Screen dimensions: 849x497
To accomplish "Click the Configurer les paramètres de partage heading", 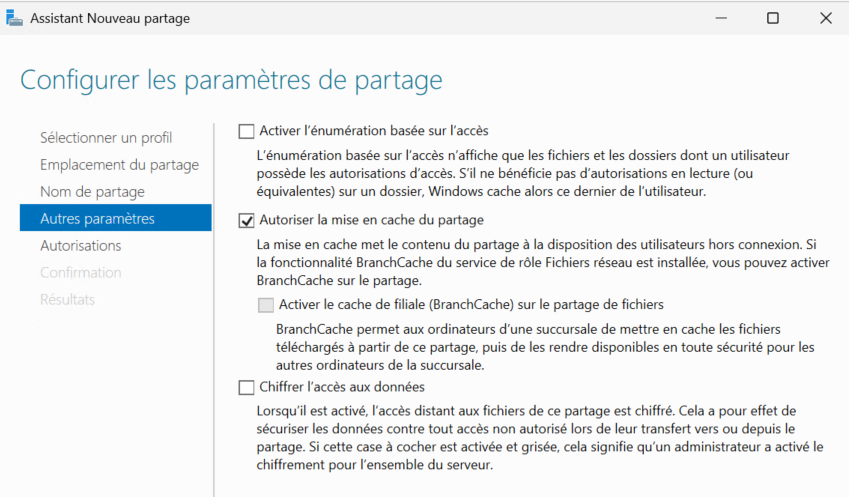I will coord(231,79).
